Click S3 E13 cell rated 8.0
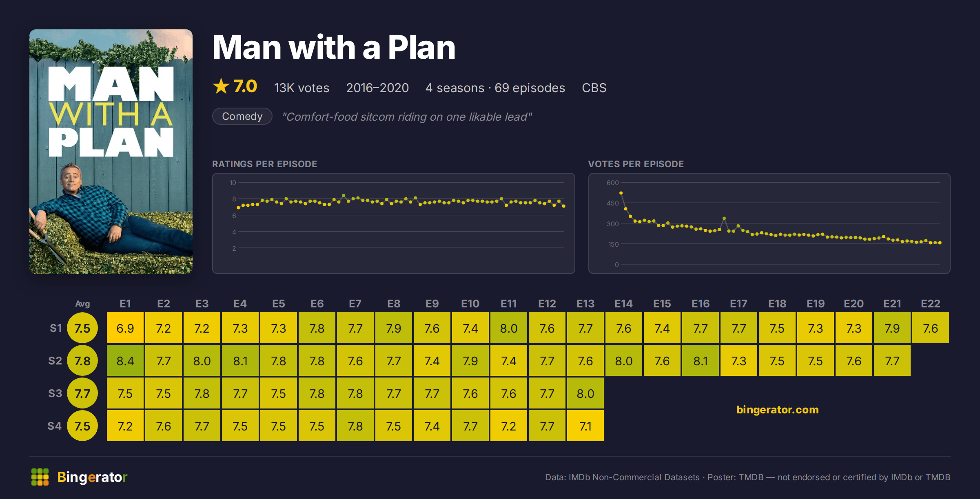The width and height of the screenshot is (980, 499). [x=585, y=393]
